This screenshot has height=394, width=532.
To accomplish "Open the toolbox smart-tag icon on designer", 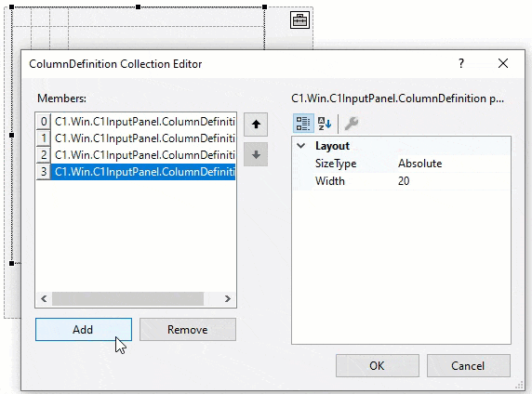I will tap(299, 20).
